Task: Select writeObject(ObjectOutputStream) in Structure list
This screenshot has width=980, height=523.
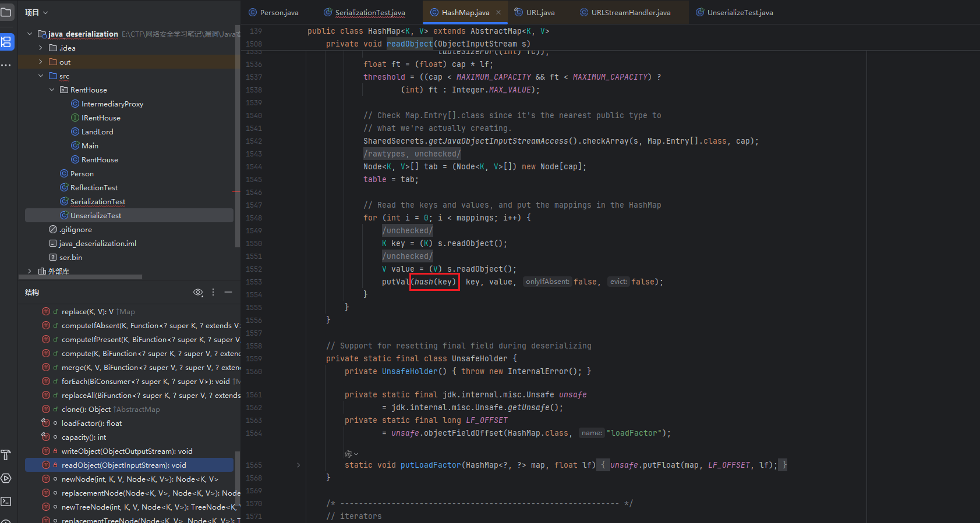Action: [x=126, y=451]
